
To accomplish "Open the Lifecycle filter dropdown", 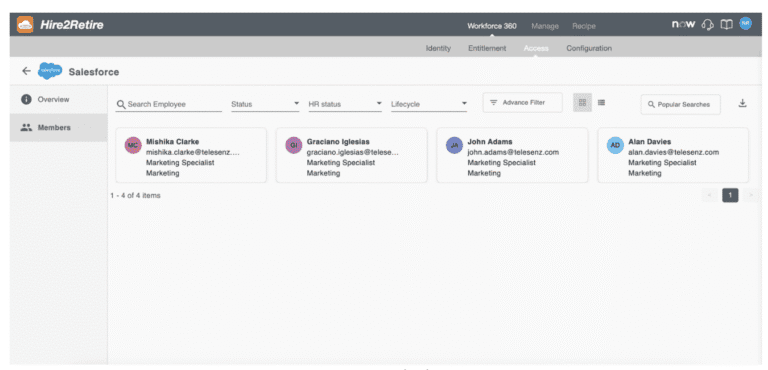I will click(429, 104).
